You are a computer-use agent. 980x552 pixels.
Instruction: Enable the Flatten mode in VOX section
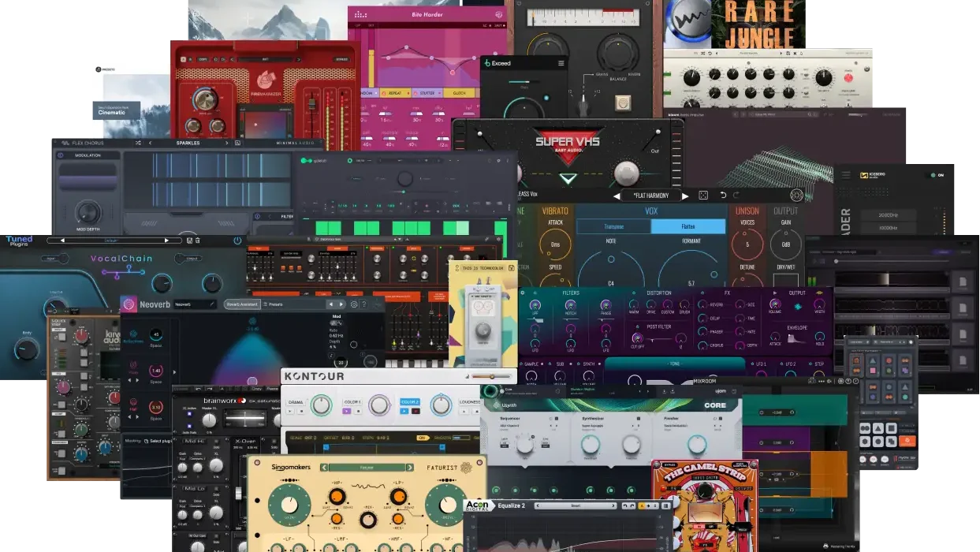tap(688, 226)
